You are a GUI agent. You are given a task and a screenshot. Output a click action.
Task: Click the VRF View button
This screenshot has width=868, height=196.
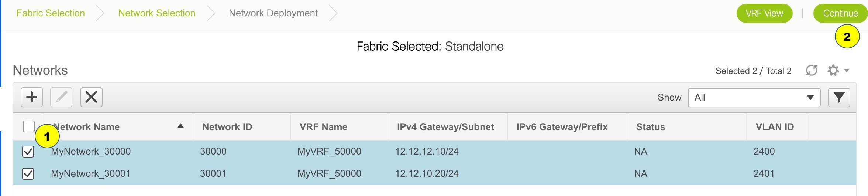(x=764, y=13)
